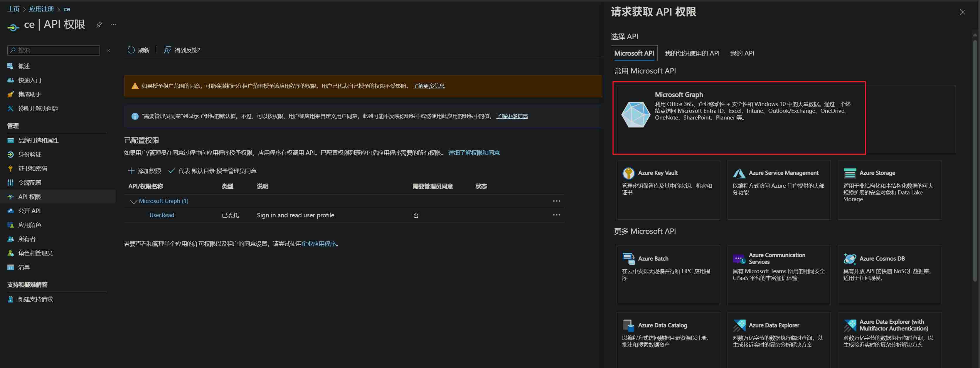Open the ellipsis options for User.Read
This screenshot has width=980, height=368.
pyautogui.click(x=557, y=215)
